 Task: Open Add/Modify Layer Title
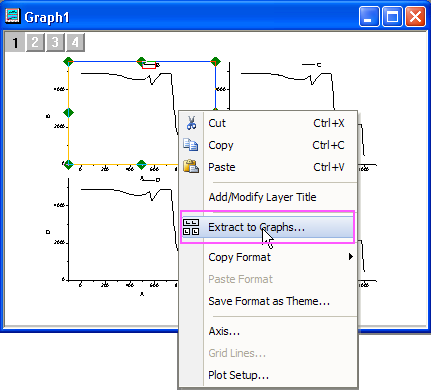[262, 197]
